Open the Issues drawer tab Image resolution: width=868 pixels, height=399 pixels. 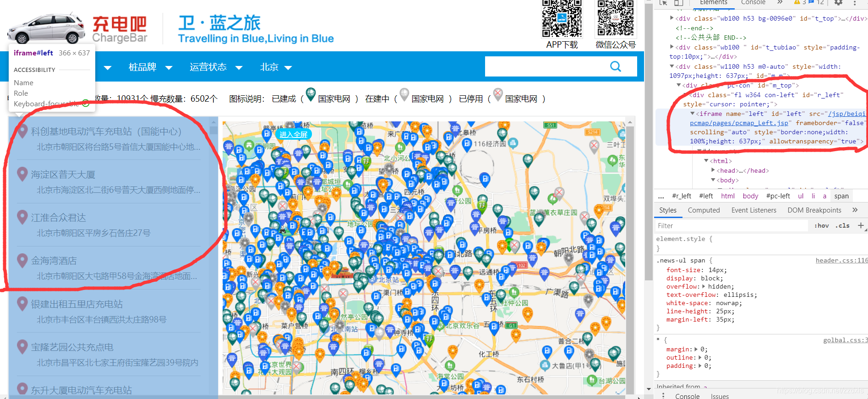click(720, 396)
